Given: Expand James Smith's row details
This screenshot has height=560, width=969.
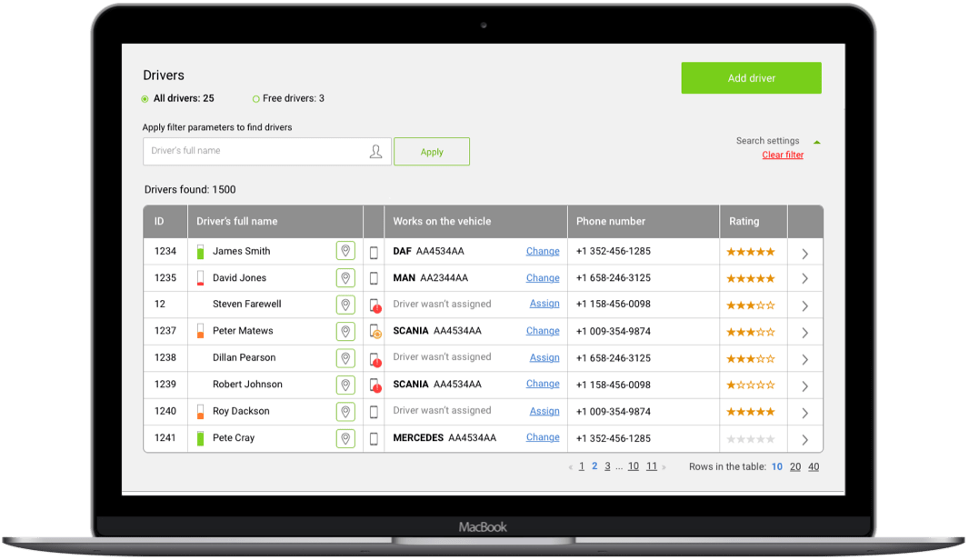Looking at the screenshot, I should pos(804,254).
